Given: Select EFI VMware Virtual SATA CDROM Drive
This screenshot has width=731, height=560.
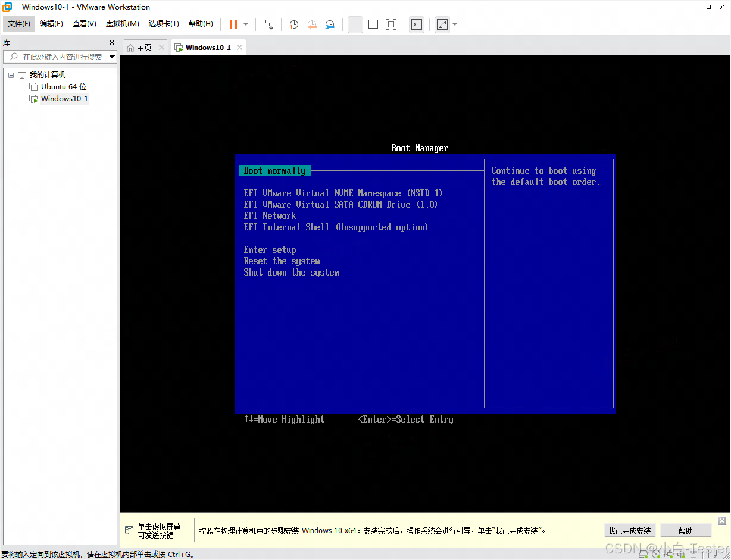Looking at the screenshot, I should [340, 205].
